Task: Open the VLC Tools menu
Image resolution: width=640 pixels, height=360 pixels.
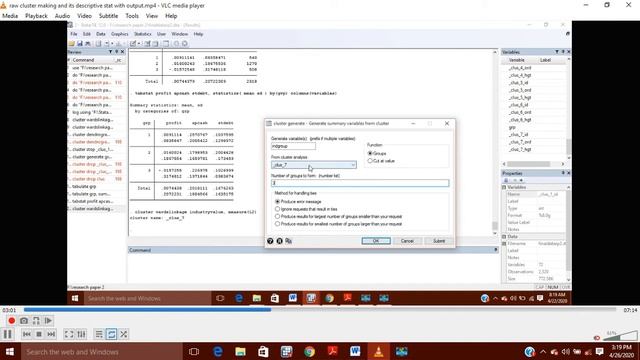Action: point(132,16)
